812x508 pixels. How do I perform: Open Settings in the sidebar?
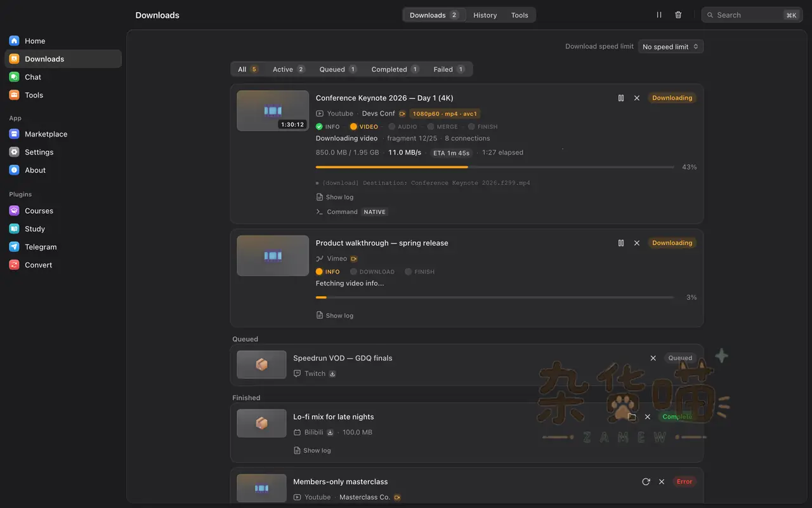(63, 152)
